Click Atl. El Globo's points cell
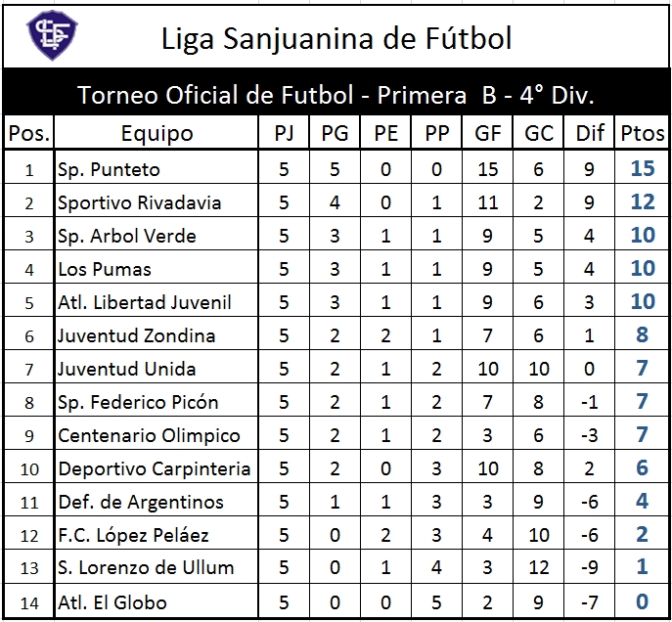672x622 pixels. [x=642, y=601]
